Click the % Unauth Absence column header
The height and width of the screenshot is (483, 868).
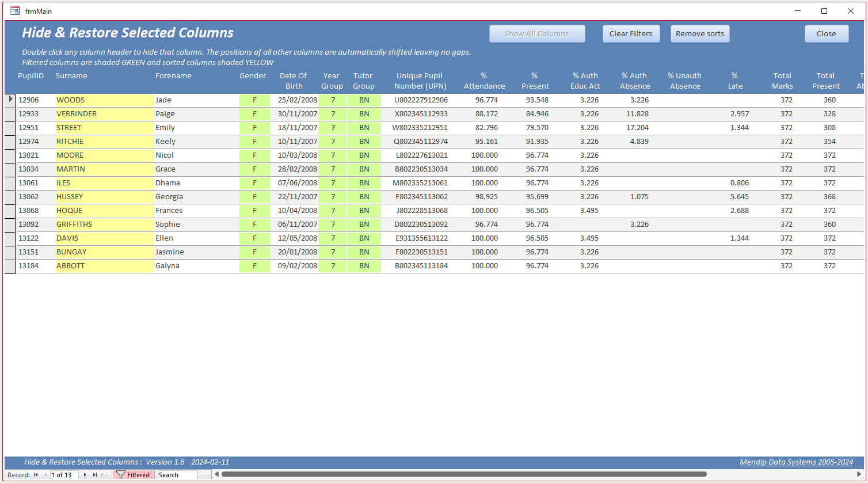[x=684, y=81]
